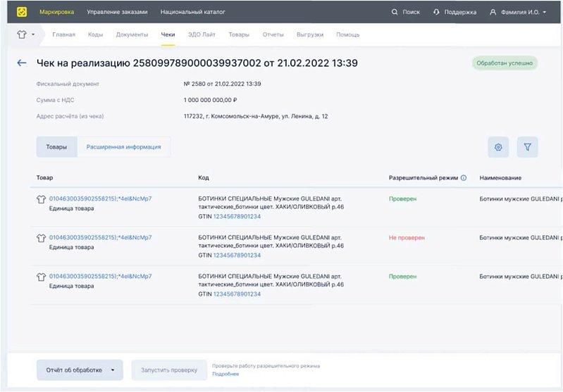The width and height of the screenshot is (563, 392).
Task: Click the user profile icon
Action: pyautogui.click(x=493, y=12)
